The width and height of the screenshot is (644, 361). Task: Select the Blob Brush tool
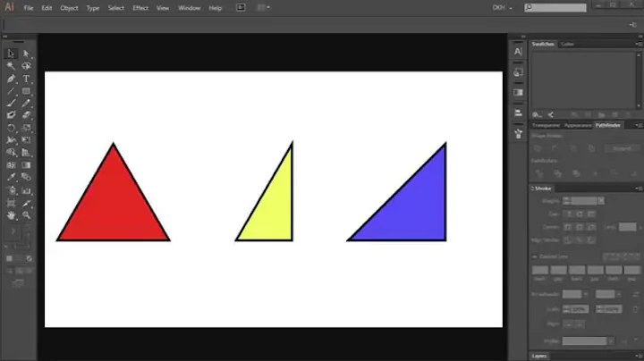[x=11, y=115]
